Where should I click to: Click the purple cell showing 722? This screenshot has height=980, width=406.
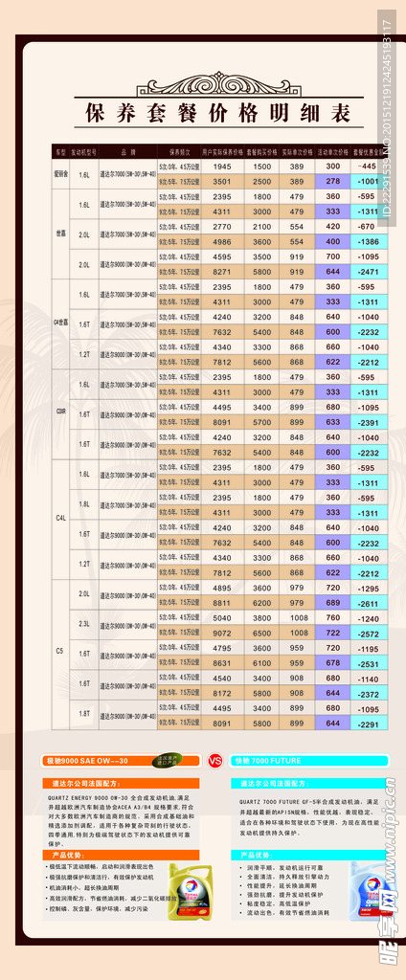333,633
